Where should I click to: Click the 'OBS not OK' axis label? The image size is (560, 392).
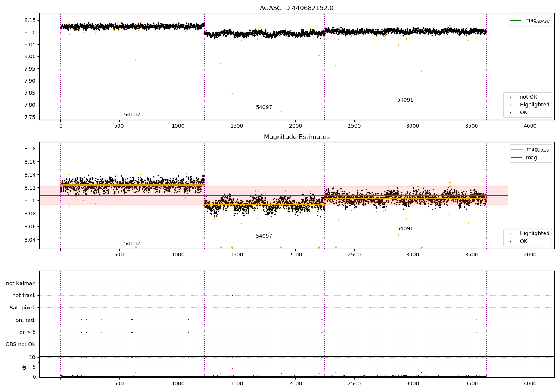21,344
